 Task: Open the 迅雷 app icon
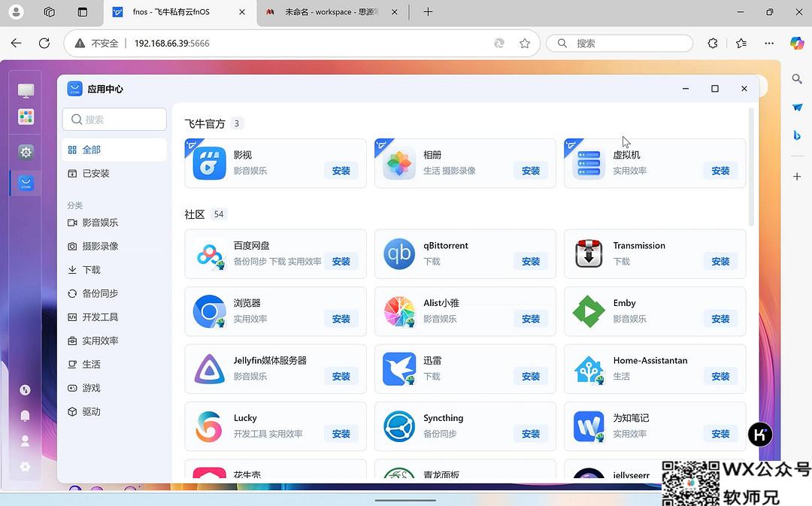pos(399,369)
